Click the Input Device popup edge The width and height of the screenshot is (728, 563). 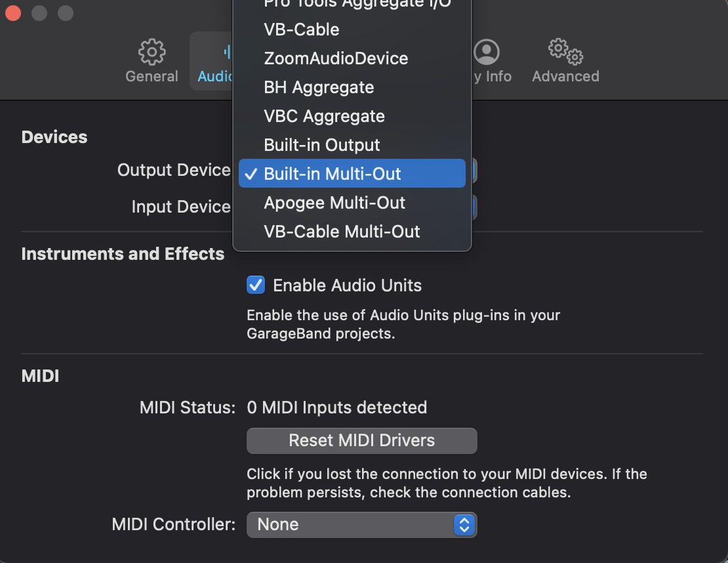pyautogui.click(x=474, y=207)
